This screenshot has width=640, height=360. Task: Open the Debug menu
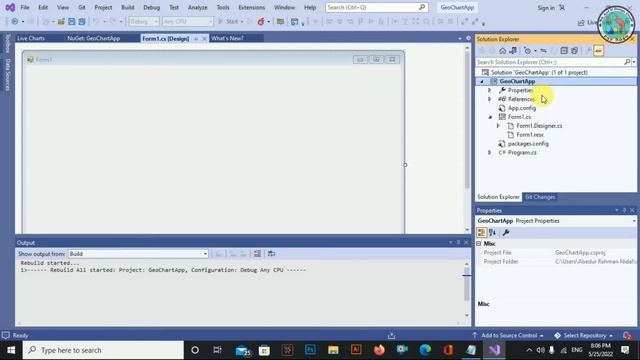[151, 7]
